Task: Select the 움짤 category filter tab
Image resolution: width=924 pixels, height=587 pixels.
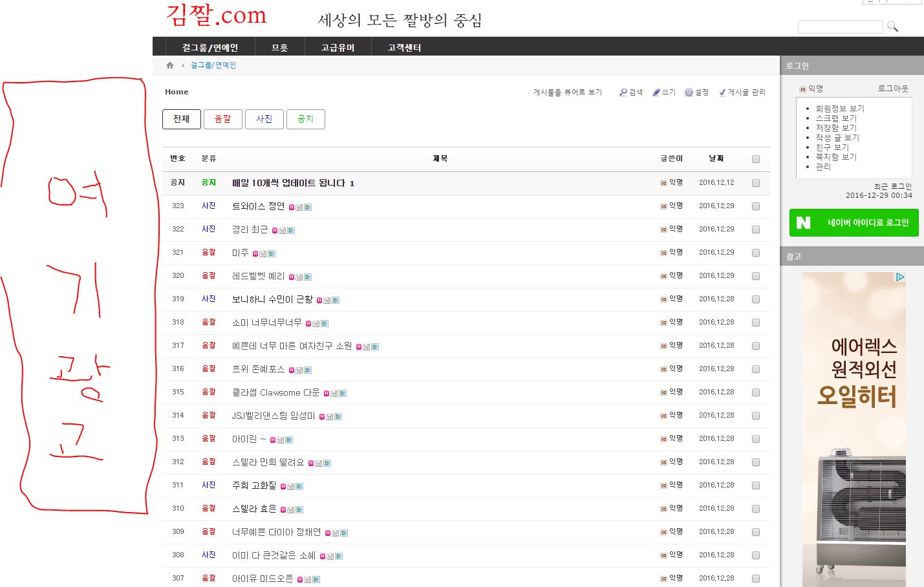Action: coord(223,119)
